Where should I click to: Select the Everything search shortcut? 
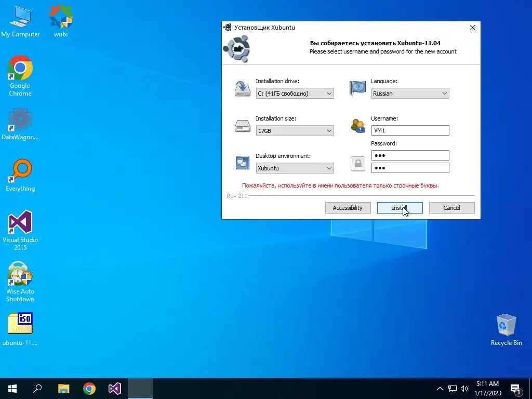pos(20,175)
